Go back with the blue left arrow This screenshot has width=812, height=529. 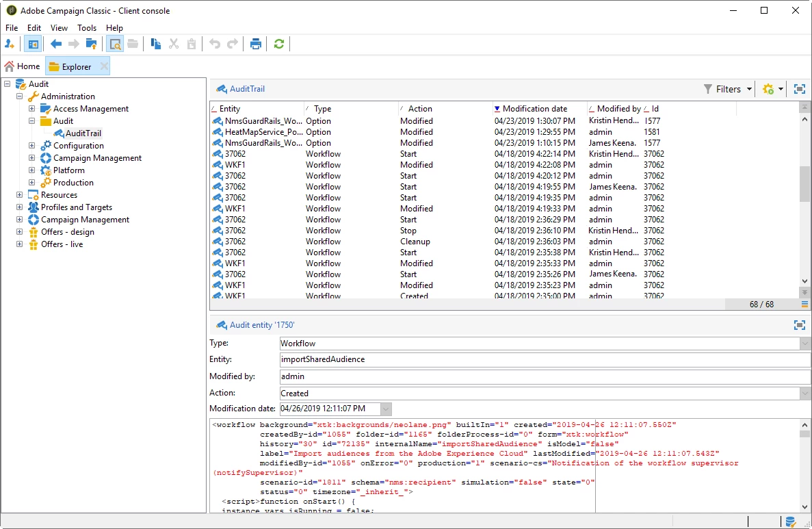pyautogui.click(x=56, y=44)
